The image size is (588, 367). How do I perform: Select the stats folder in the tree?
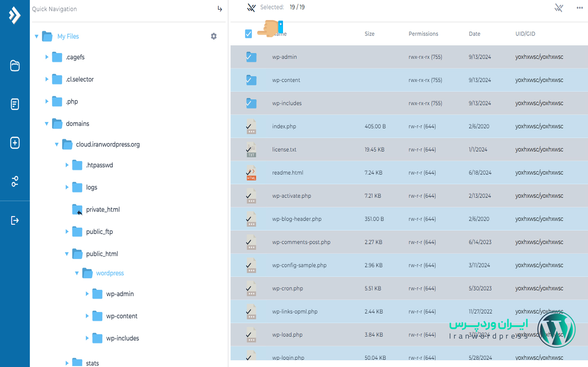92,363
